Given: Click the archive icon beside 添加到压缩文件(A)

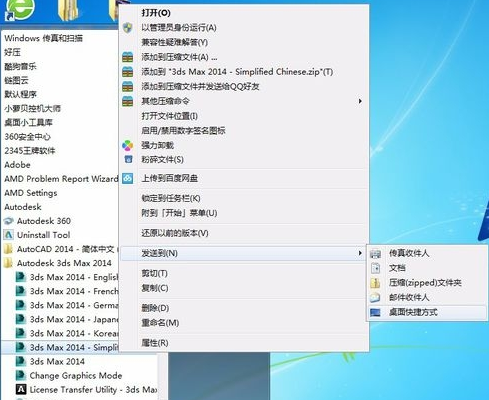Looking at the screenshot, I should tap(127, 57).
